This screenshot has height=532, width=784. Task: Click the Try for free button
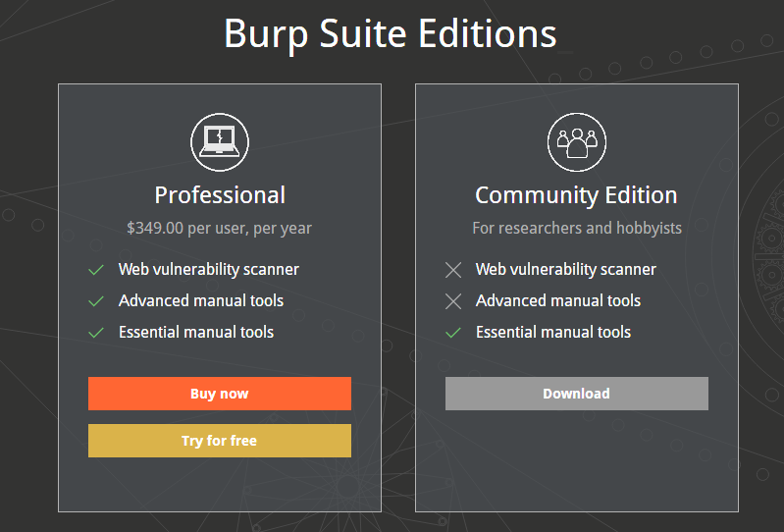(x=220, y=441)
